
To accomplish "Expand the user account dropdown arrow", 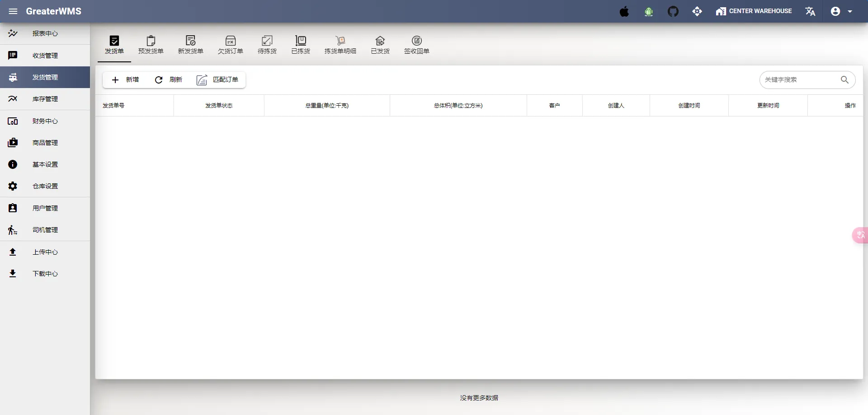I will point(850,12).
